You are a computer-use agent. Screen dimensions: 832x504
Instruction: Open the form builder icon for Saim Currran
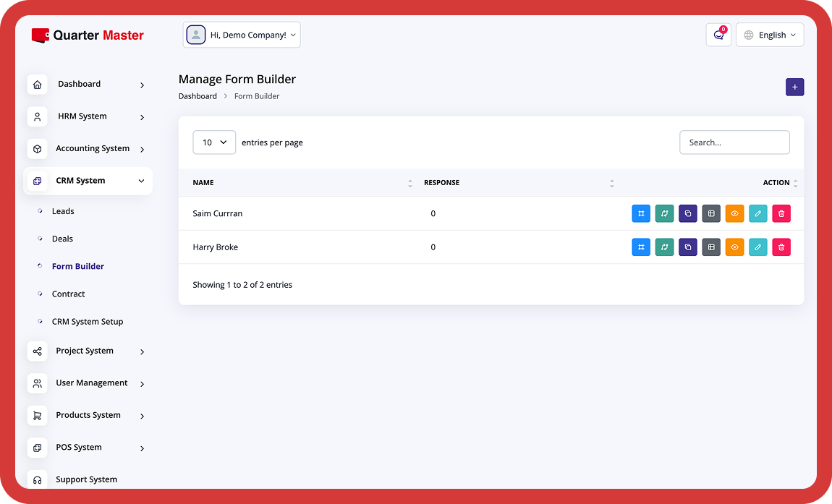[641, 213]
